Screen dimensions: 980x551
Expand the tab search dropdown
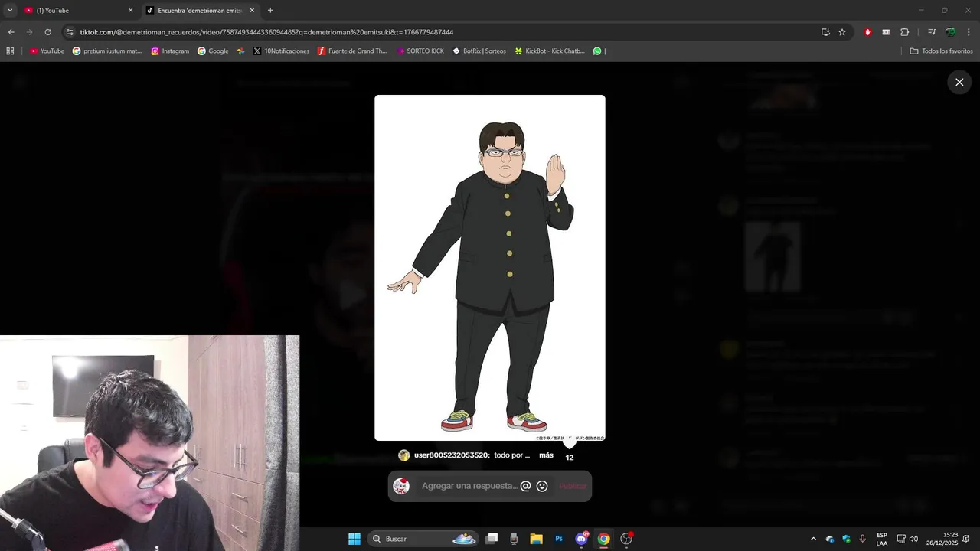[x=10, y=11]
